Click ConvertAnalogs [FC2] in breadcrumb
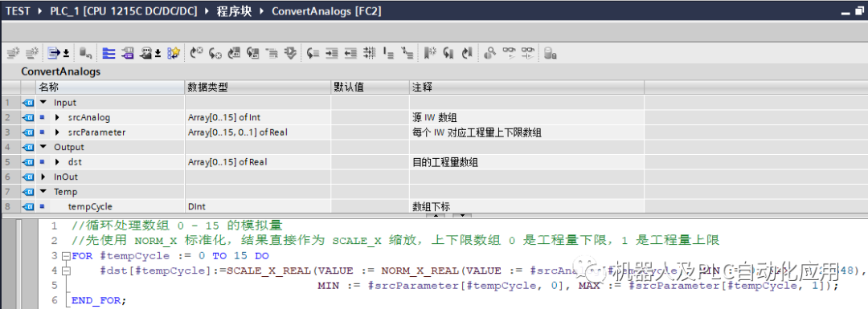The width and height of the screenshot is (868, 309). pos(326,11)
